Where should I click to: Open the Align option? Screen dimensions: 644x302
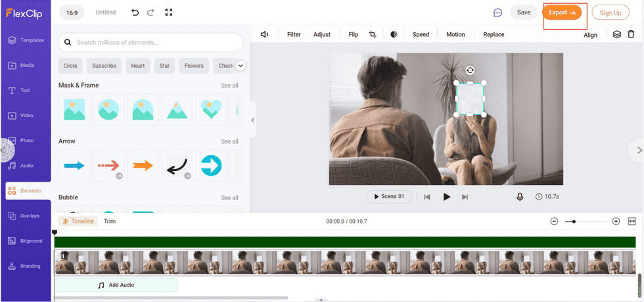coord(590,36)
